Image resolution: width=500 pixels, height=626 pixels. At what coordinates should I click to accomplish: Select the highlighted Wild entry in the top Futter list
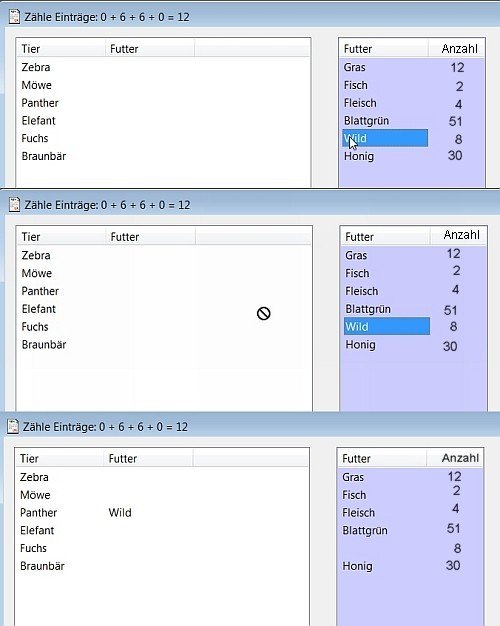point(385,138)
